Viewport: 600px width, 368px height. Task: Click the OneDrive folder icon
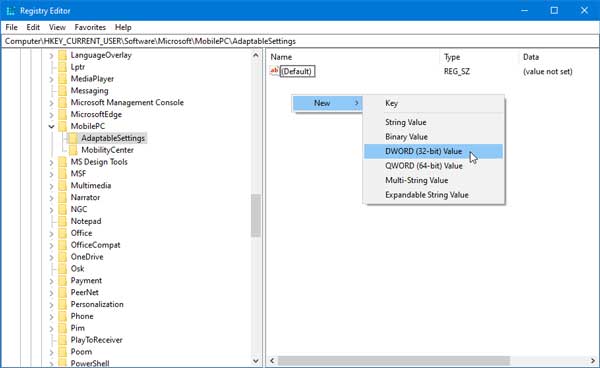[62, 257]
